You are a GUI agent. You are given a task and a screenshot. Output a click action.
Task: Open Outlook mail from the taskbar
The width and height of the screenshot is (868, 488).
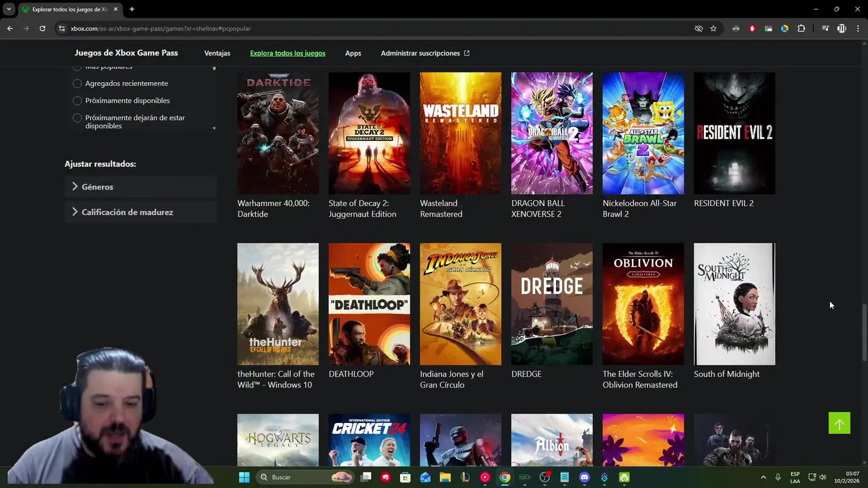425,477
